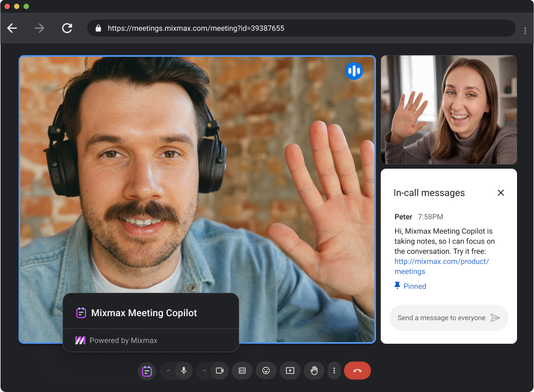Screen dimensions: 534x392
Task: Expand camera options chevron
Action: 204,371
